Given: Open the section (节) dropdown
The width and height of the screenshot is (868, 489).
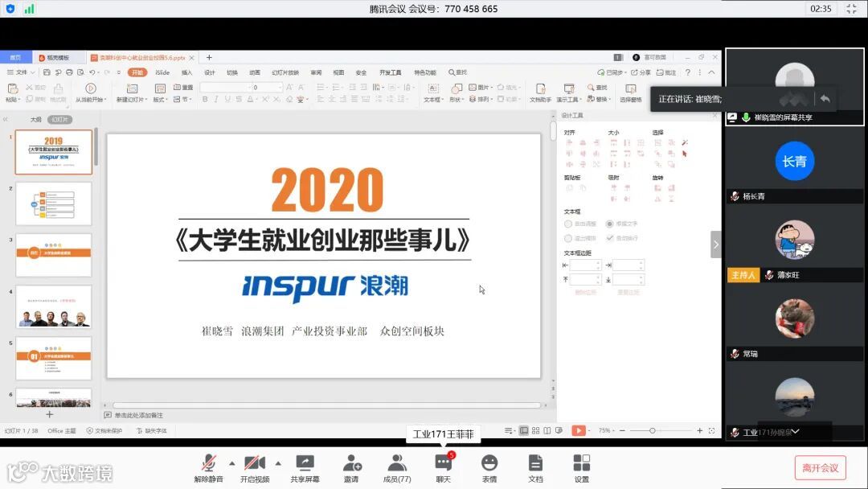Looking at the screenshot, I should [182, 99].
